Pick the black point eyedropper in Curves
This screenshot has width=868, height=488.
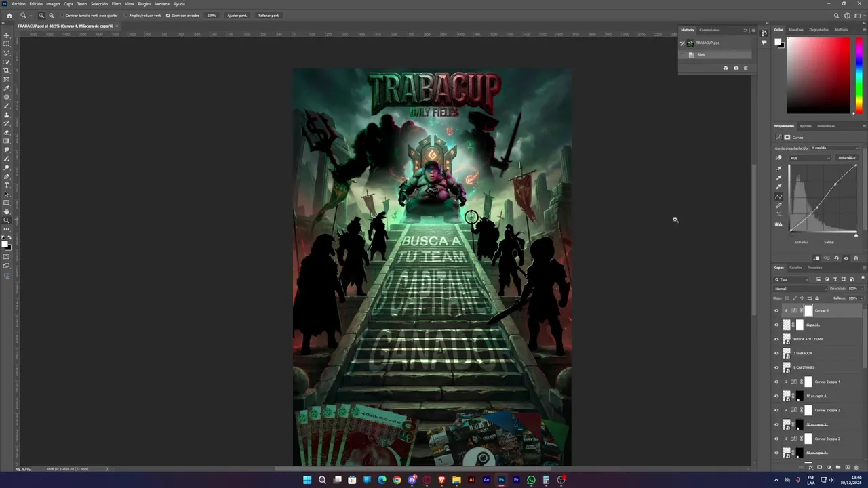coord(778,168)
